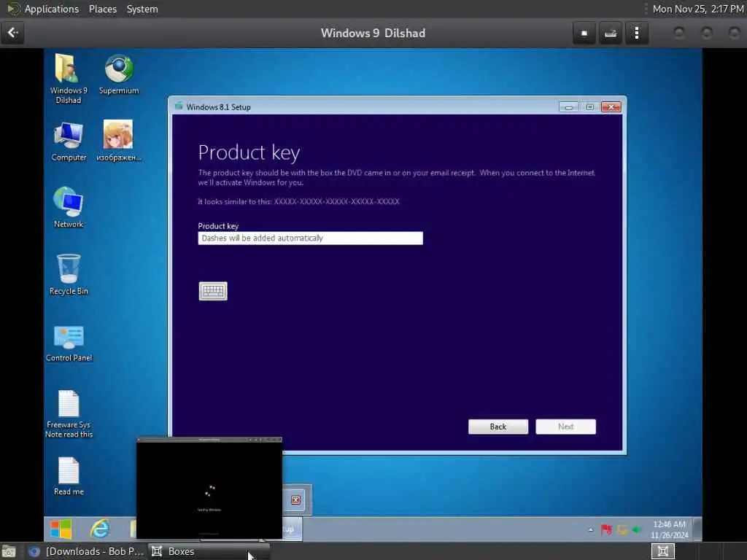
Task: Select the Freeware Sys Note read this file
Action: [69, 414]
